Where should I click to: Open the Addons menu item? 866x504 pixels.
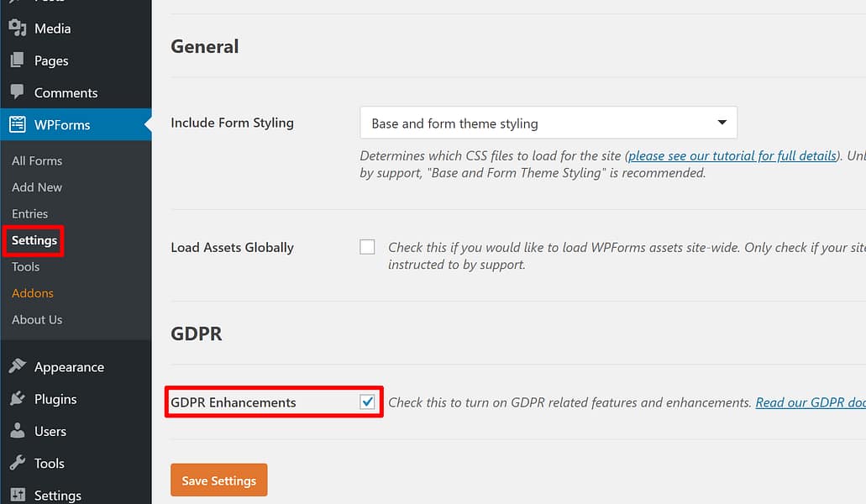pyautogui.click(x=32, y=292)
